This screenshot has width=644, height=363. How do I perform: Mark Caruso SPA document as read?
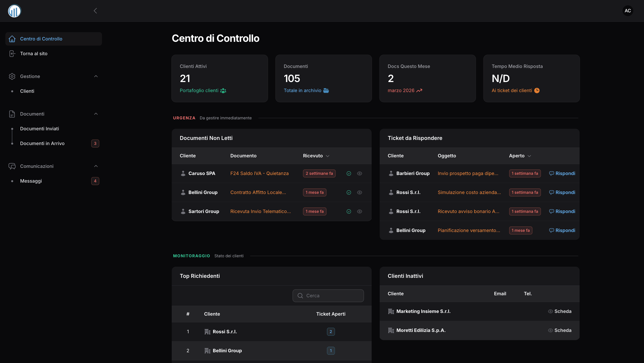coord(349,173)
